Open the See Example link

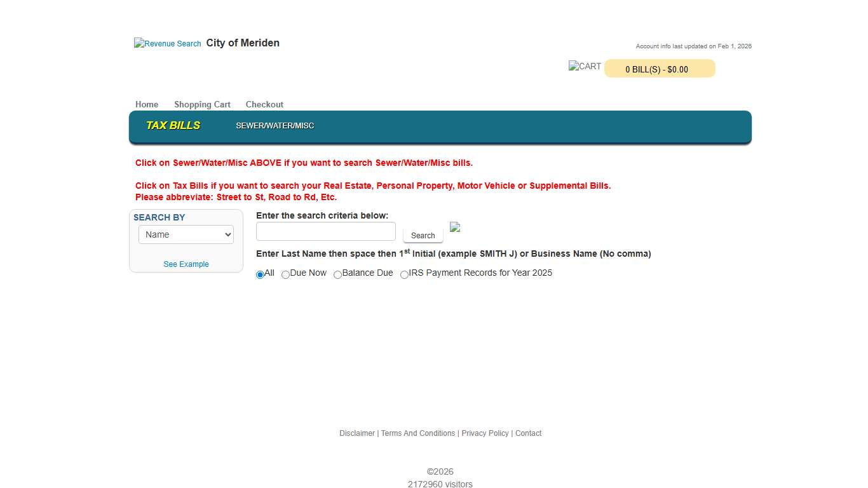coord(186,264)
